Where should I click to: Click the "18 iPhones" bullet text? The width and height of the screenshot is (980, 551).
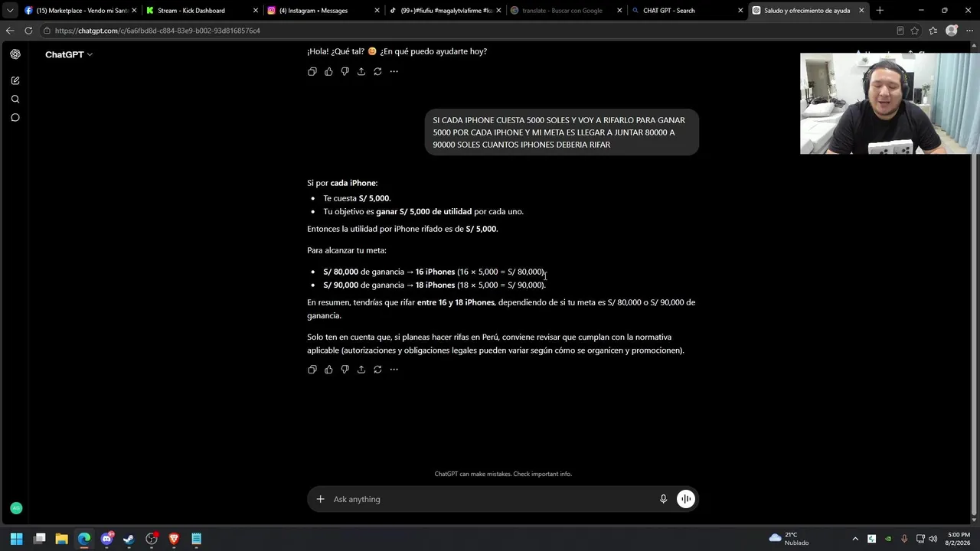435,285
